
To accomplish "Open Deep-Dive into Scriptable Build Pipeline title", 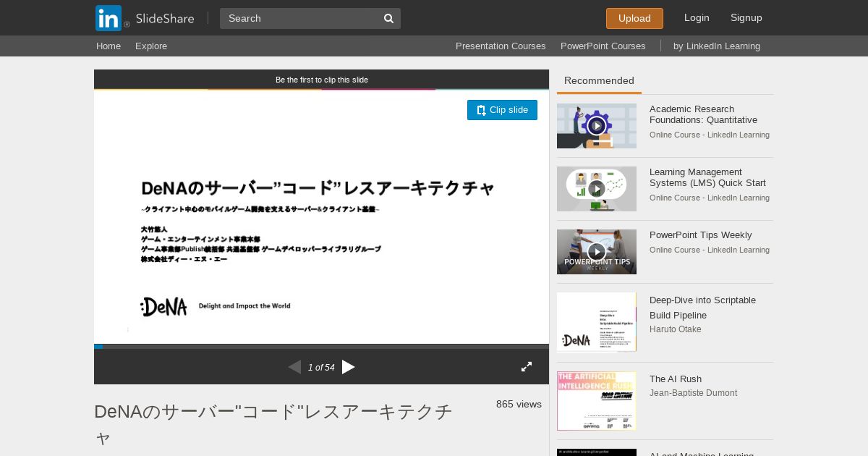I will [x=702, y=308].
